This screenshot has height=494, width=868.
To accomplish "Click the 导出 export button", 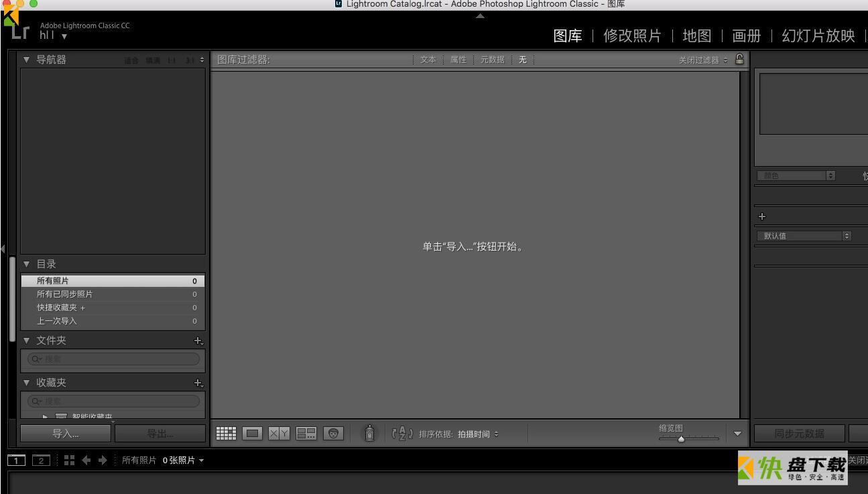I will 160,434.
